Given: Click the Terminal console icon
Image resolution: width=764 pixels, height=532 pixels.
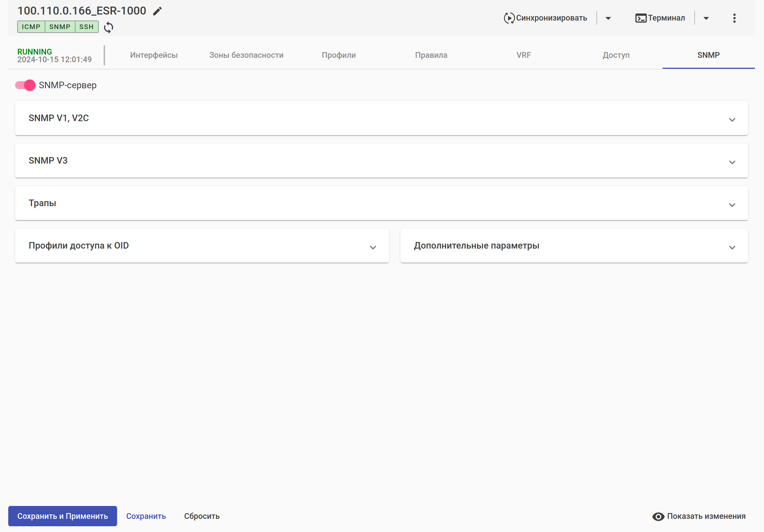Looking at the screenshot, I should pos(641,18).
